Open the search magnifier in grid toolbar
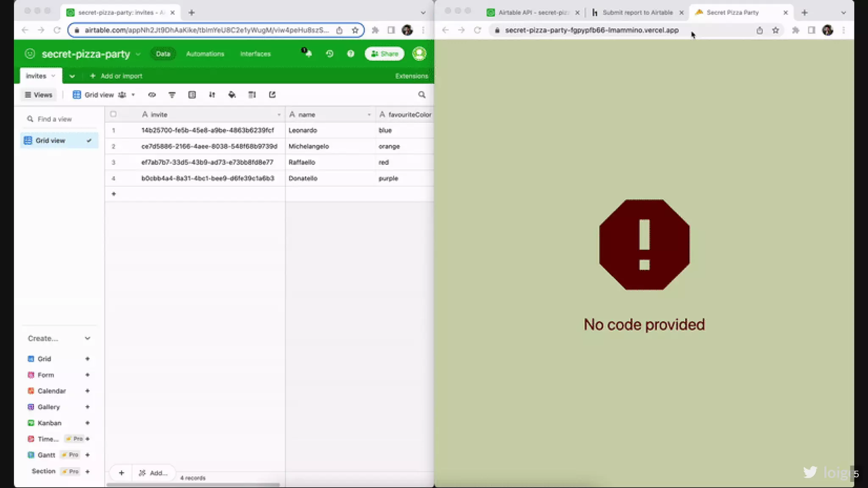 [422, 95]
